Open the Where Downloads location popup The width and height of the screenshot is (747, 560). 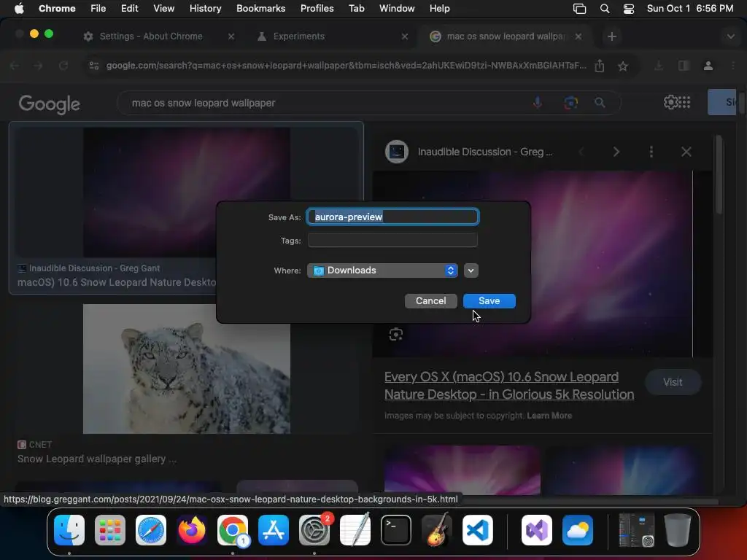click(x=382, y=271)
